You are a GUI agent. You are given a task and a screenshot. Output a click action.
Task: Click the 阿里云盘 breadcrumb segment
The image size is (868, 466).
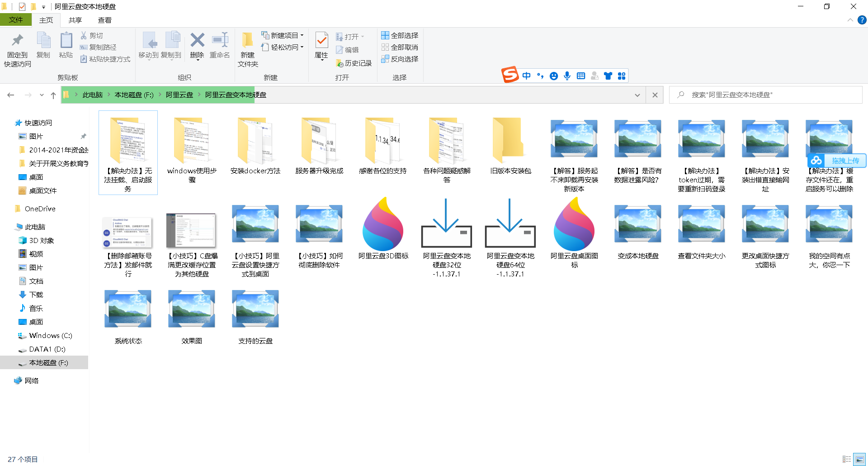click(x=179, y=95)
